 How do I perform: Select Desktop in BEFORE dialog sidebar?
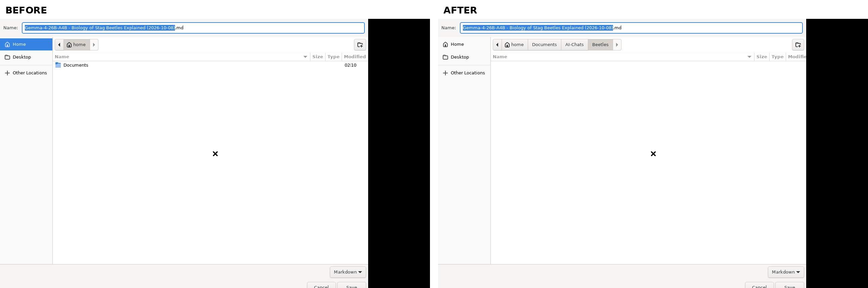26,57
